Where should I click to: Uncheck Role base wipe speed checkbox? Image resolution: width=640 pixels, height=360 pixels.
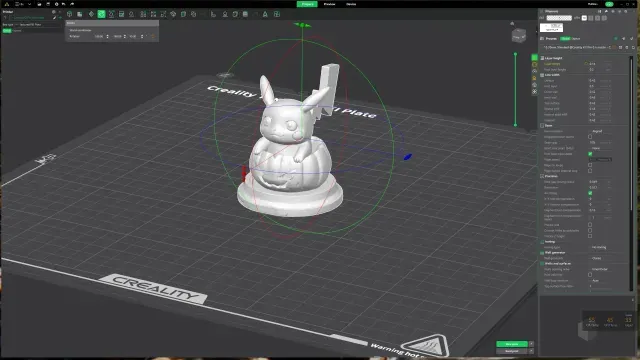click(590, 154)
